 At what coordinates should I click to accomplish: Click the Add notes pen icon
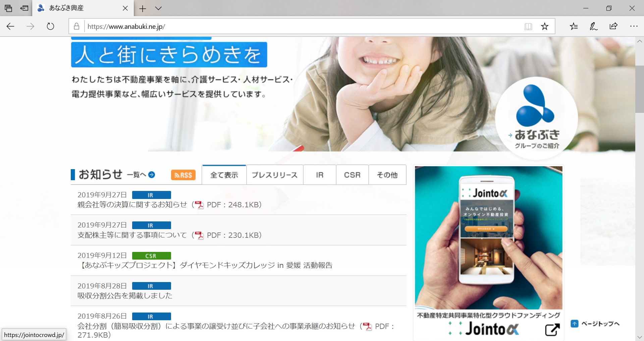tap(593, 26)
